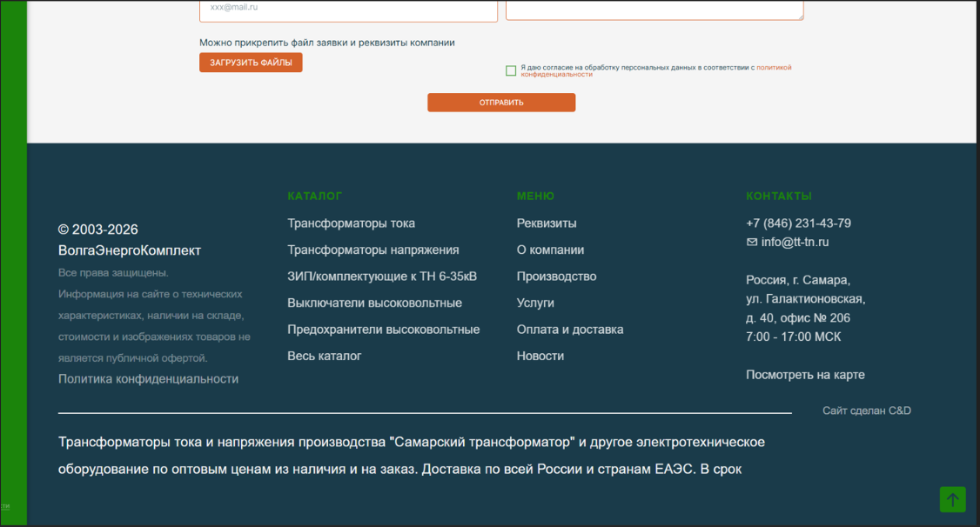
Task: Submit the form with ОТПРАВИТЬ button
Action: click(x=501, y=103)
